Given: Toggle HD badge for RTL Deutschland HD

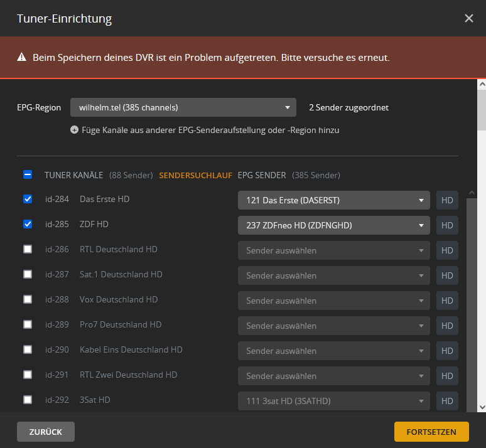Looking at the screenshot, I should pos(447,250).
